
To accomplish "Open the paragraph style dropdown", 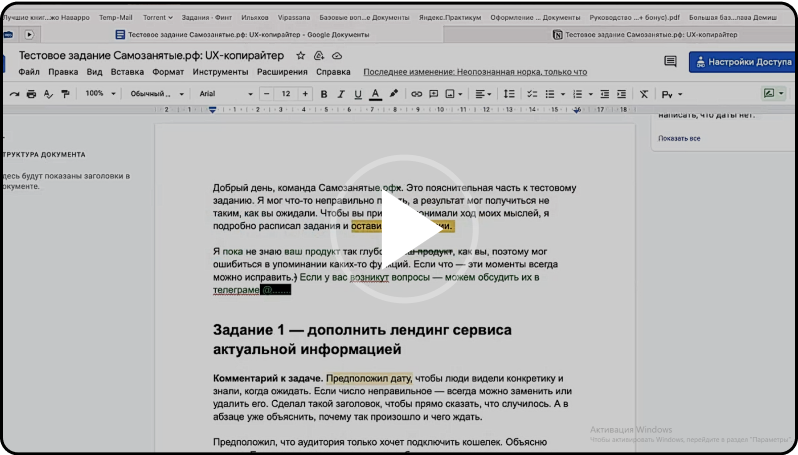I will (157, 94).
